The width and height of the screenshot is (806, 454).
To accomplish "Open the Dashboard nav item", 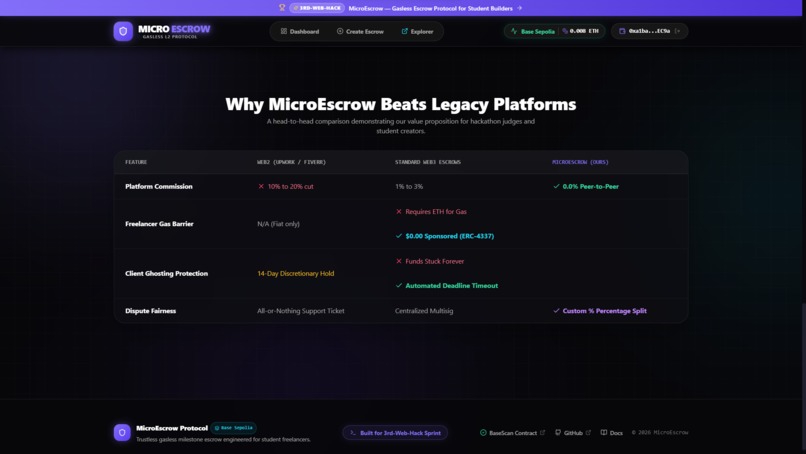I will click(300, 31).
